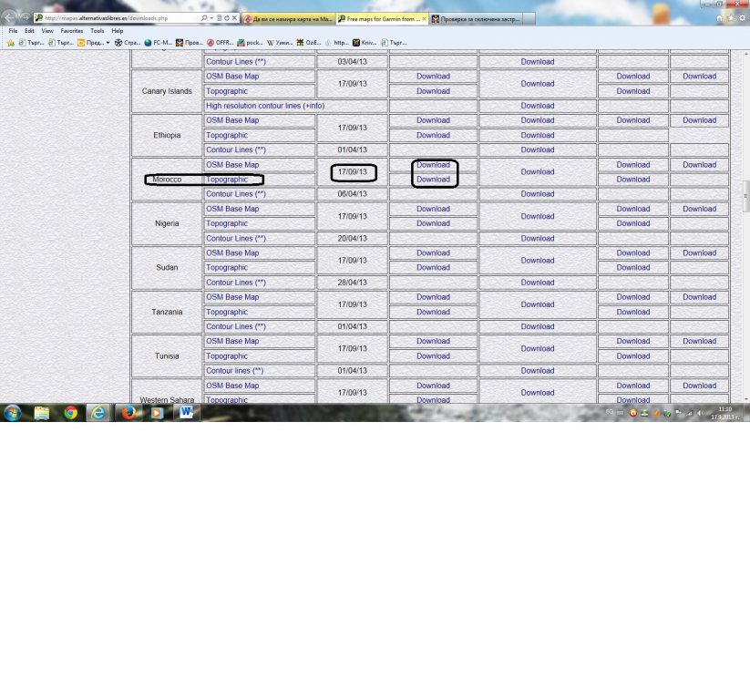Switch to Microsoft Word in the taskbar
Screen dimensions: 750x700
click(186, 413)
